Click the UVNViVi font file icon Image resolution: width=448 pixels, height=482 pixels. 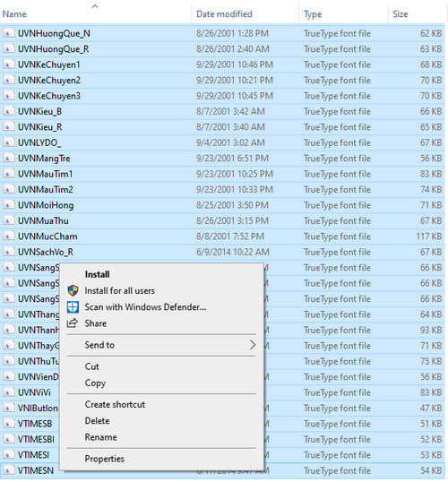[x=9, y=392]
